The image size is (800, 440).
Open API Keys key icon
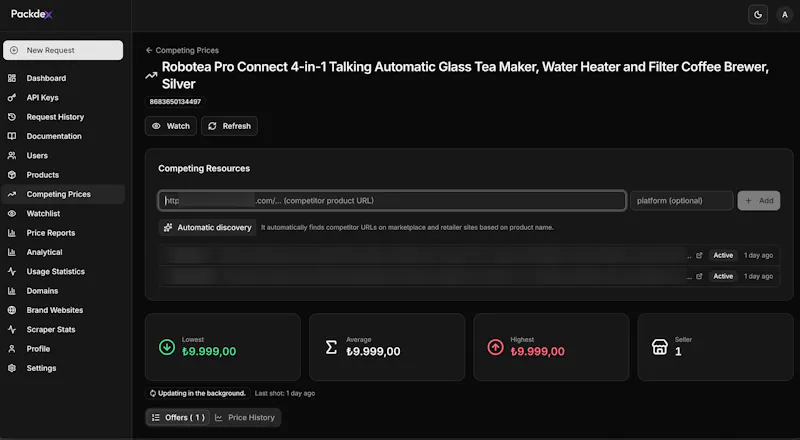[x=12, y=97]
